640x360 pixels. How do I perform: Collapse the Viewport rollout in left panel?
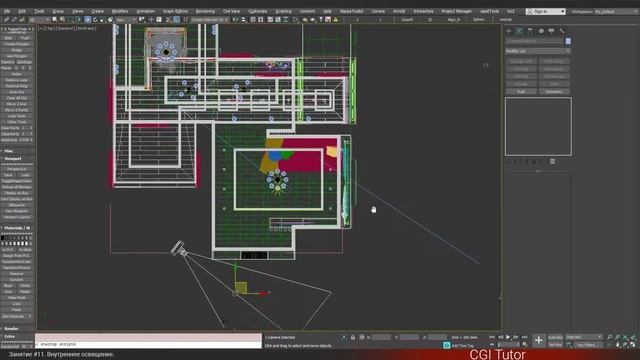coord(17,158)
